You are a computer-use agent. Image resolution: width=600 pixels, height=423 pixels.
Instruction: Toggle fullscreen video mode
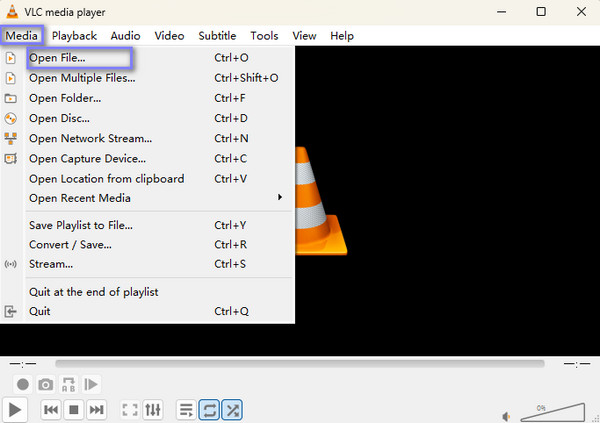click(130, 410)
